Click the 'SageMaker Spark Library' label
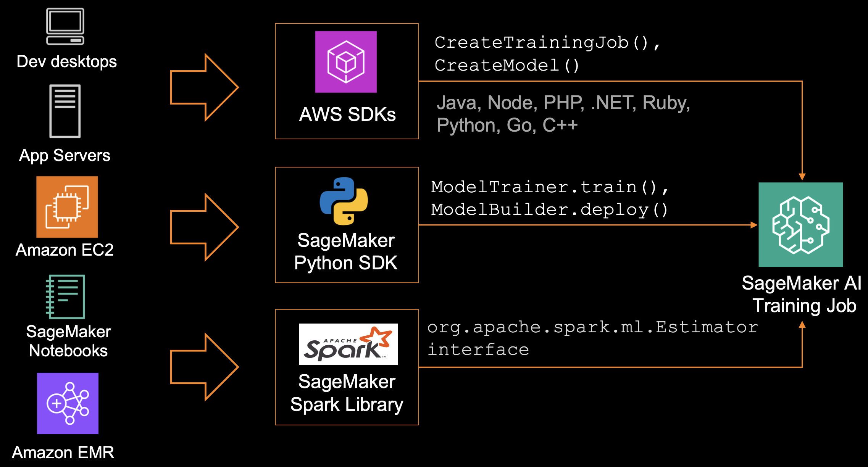The width and height of the screenshot is (868, 467). coord(347,393)
